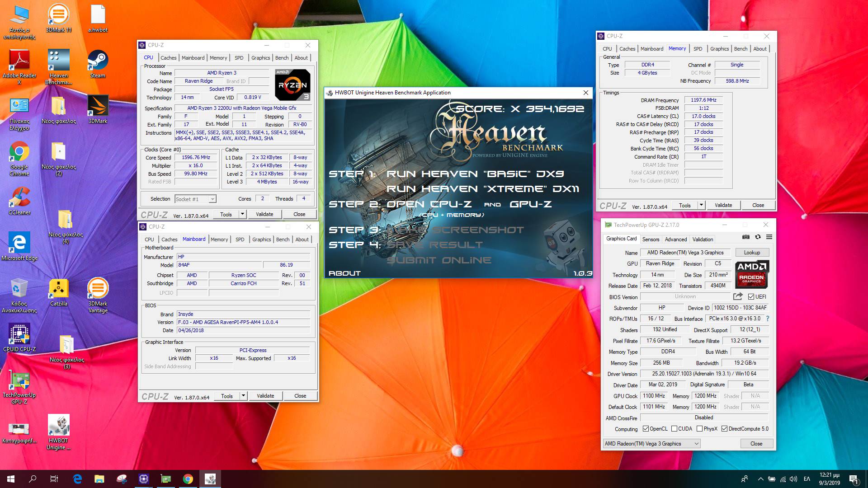
Task: Run Heaven "XTREME" DX11 benchmark
Action: click(483, 189)
